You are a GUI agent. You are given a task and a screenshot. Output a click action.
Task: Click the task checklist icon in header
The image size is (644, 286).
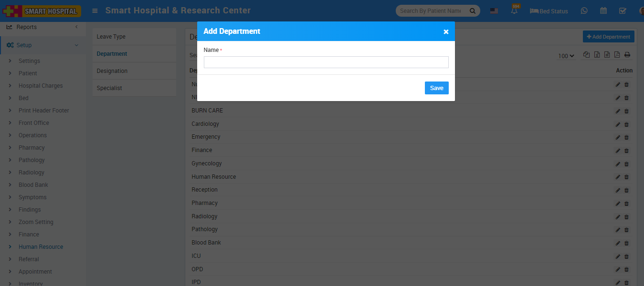pyautogui.click(x=623, y=11)
